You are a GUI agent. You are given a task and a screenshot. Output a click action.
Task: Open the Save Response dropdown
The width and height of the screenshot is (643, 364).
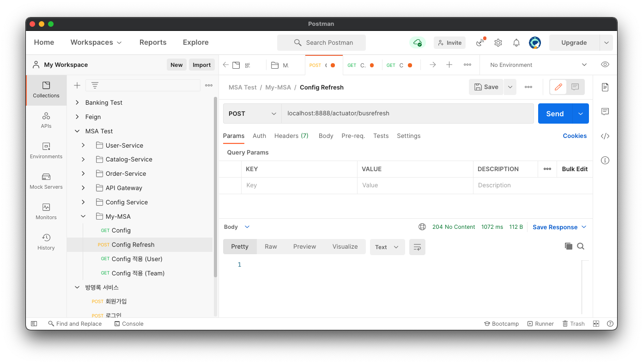click(559, 227)
